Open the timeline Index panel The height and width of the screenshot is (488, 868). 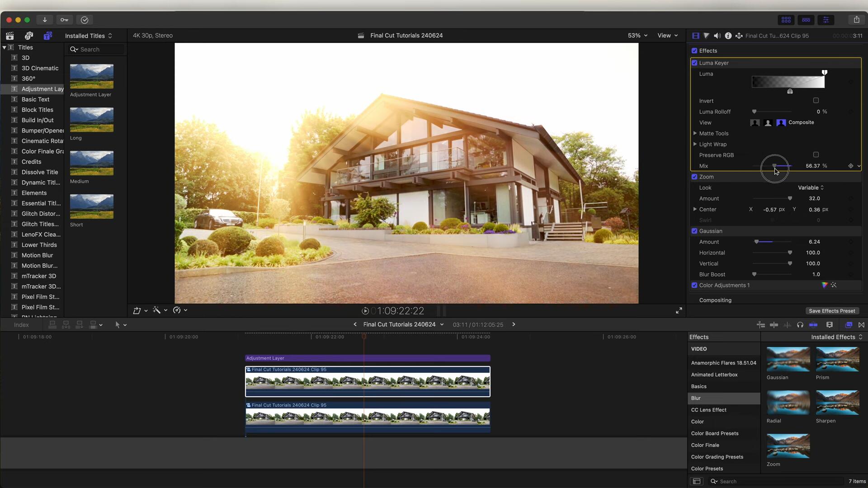click(x=21, y=324)
